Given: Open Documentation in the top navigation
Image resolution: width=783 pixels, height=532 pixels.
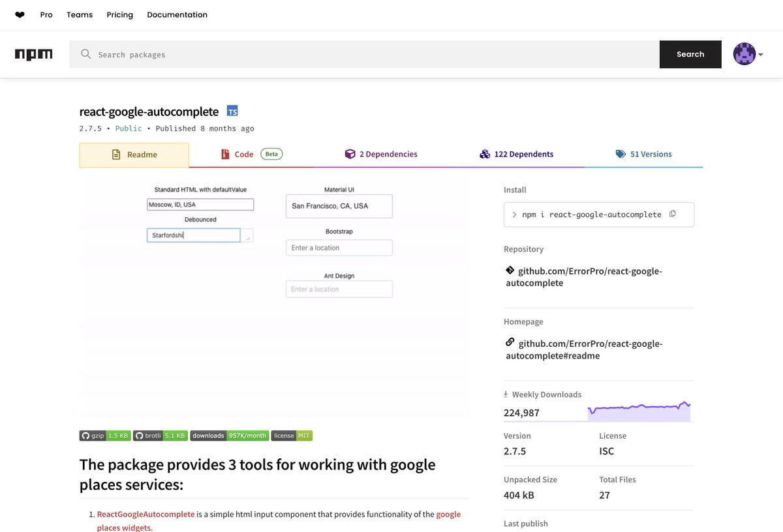Looking at the screenshot, I should click(177, 15).
